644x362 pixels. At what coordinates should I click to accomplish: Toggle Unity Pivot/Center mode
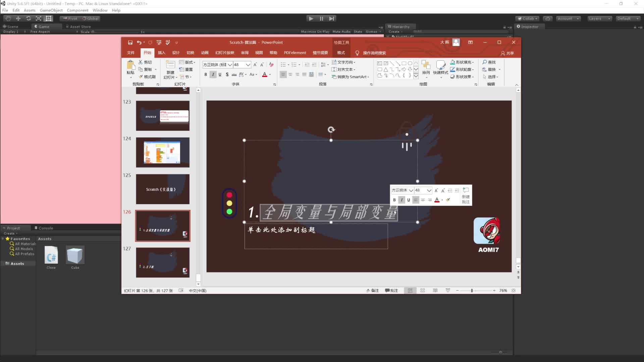[x=70, y=18]
